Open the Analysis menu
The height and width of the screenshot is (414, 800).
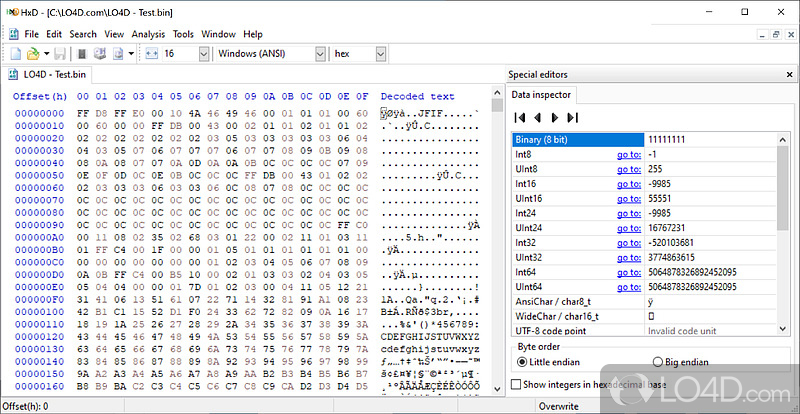coord(148,34)
